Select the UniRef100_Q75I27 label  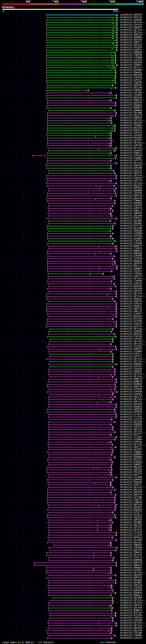(131, 80)
